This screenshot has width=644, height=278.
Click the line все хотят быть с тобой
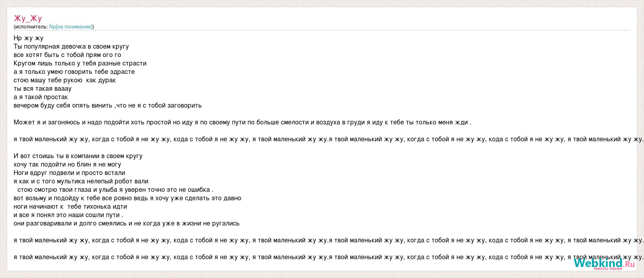67,55
